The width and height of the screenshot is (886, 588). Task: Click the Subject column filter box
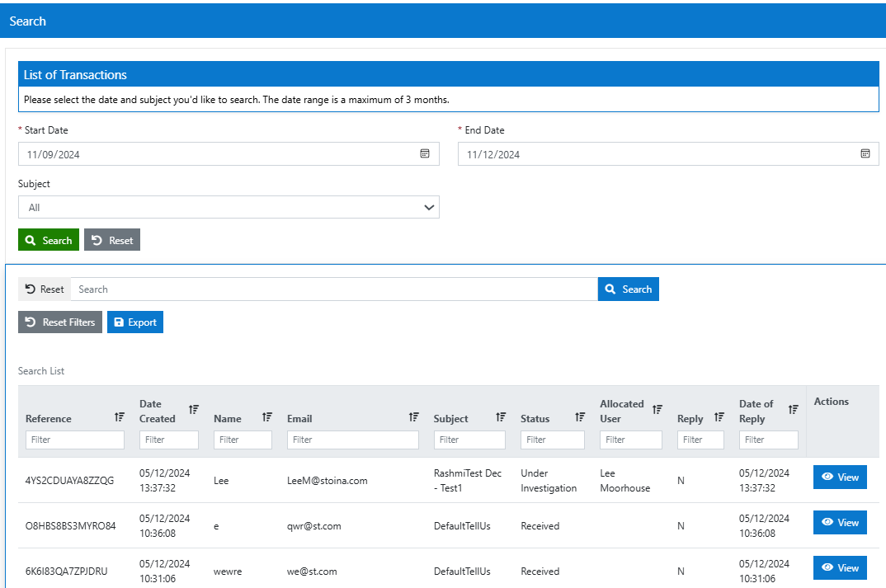(469, 440)
